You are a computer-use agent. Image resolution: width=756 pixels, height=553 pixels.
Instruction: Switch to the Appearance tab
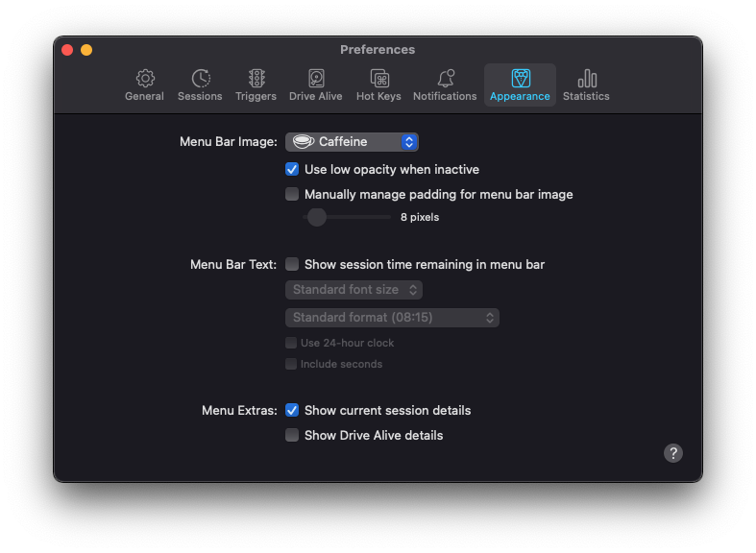520,84
